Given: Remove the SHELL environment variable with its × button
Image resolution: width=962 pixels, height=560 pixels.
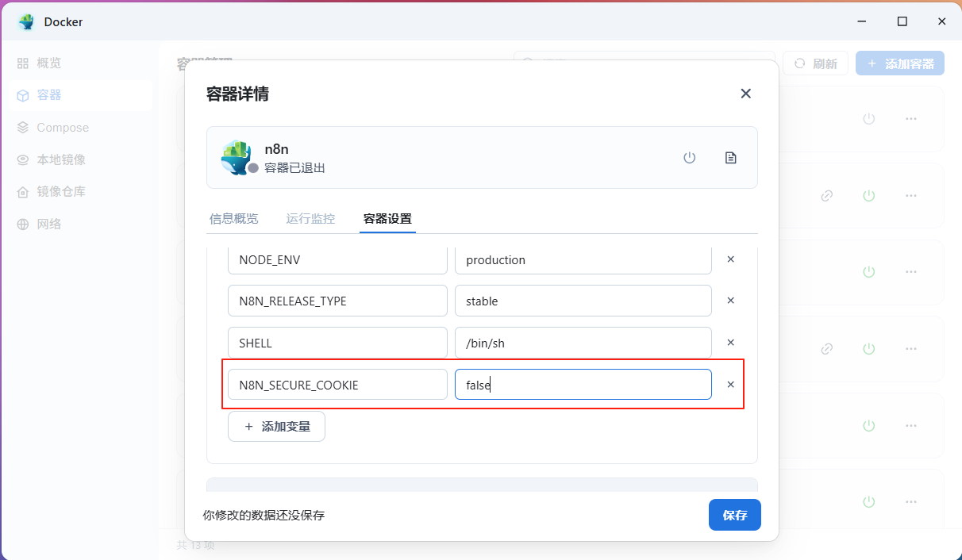Looking at the screenshot, I should click(x=730, y=343).
